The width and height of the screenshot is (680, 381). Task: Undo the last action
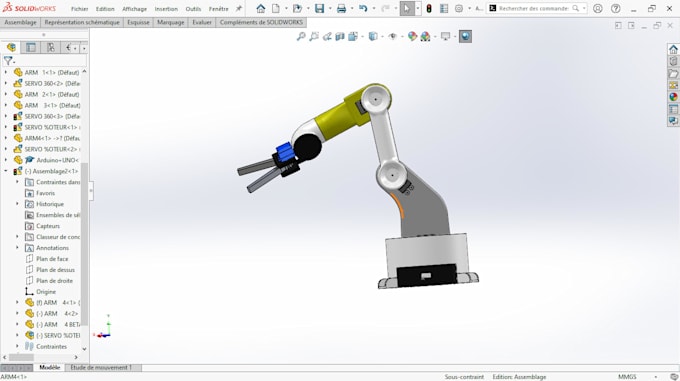point(363,8)
